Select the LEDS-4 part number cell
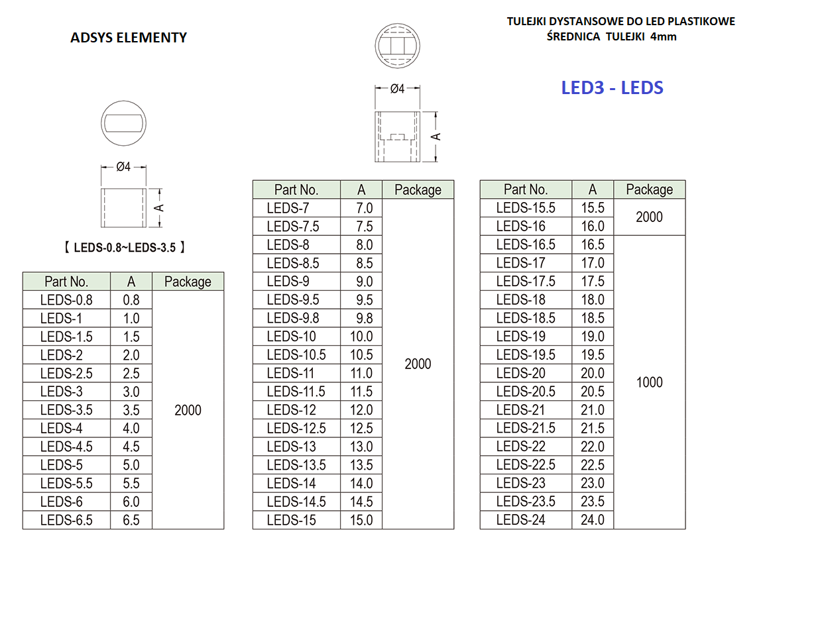Image resolution: width=824 pixels, height=644 pixels. pos(66,429)
